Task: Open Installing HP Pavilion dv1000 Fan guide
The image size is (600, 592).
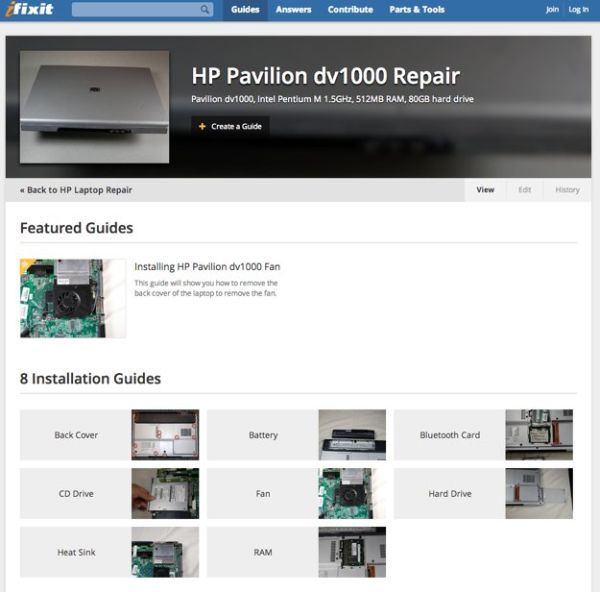Action: coord(208,267)
